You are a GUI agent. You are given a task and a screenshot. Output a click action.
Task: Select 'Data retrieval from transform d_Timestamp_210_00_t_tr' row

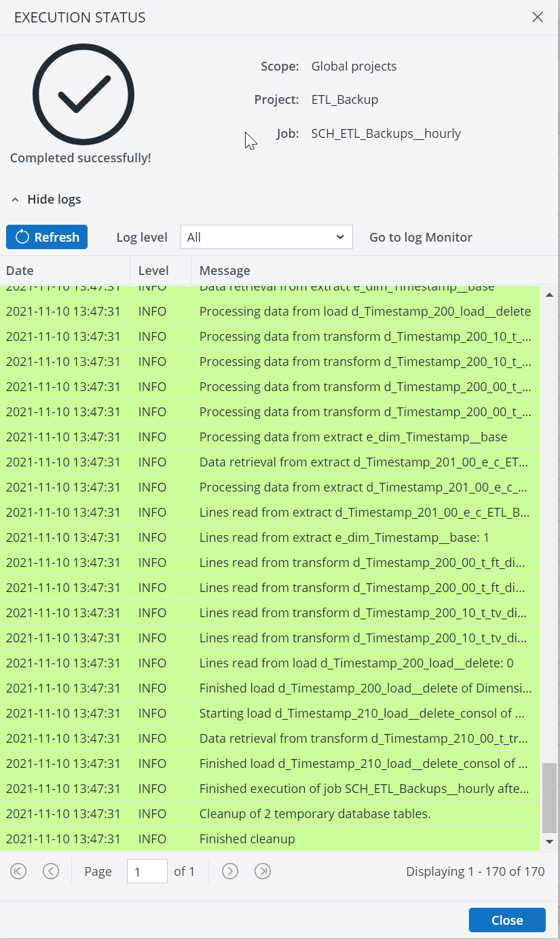point(270,738)
